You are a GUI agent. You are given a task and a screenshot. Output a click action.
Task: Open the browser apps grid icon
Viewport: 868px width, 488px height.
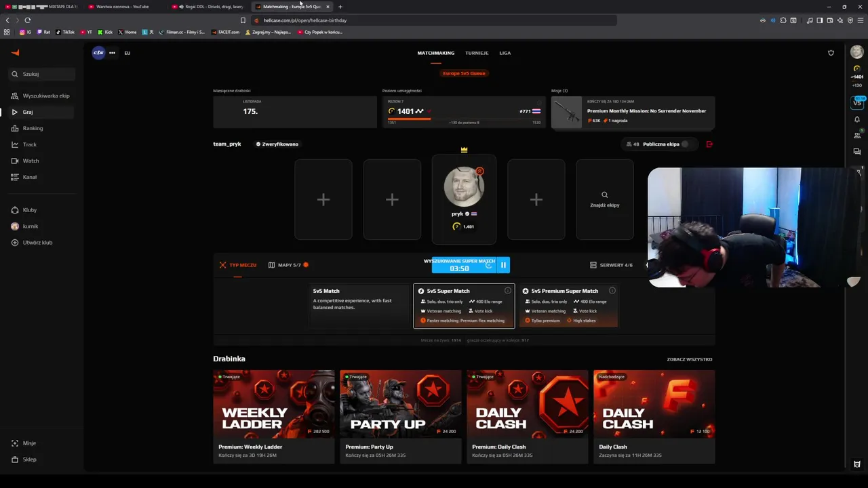click(7, 32)
